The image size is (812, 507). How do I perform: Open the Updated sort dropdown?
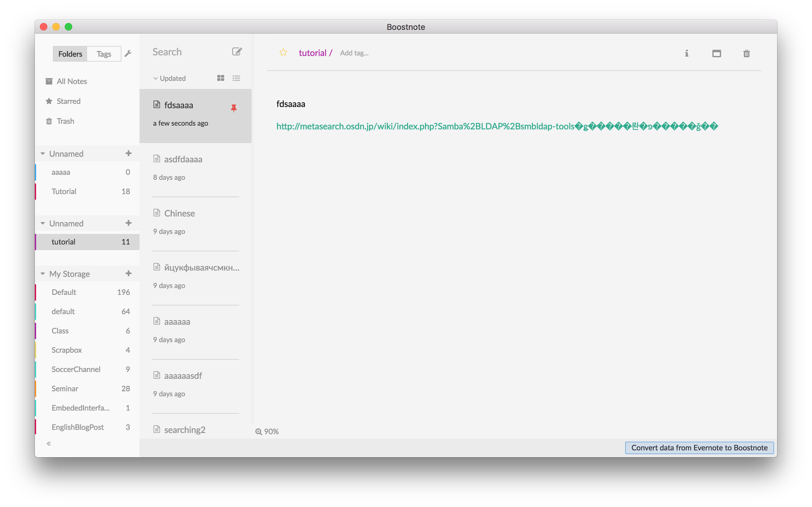(170, 78)
